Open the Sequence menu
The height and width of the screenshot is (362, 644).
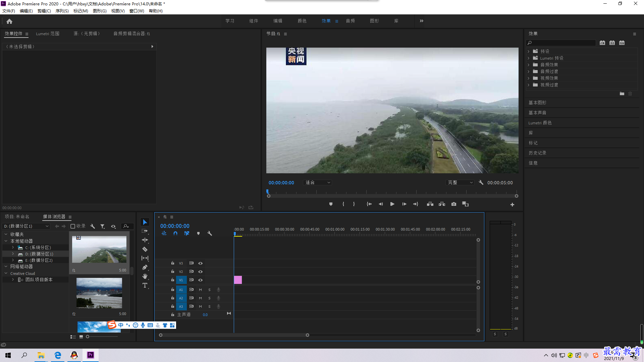62,11
